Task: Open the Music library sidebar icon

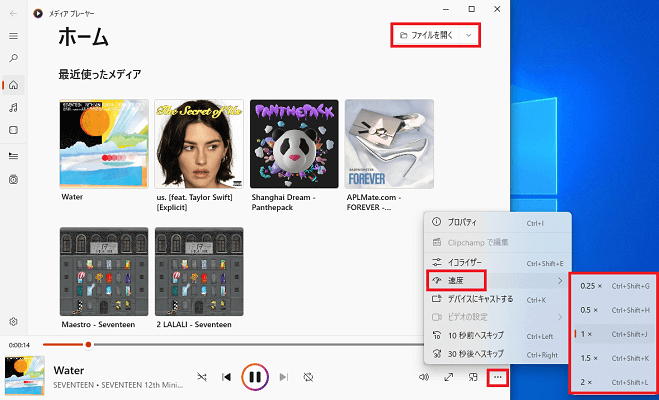Action: click(x=13, y=108)
